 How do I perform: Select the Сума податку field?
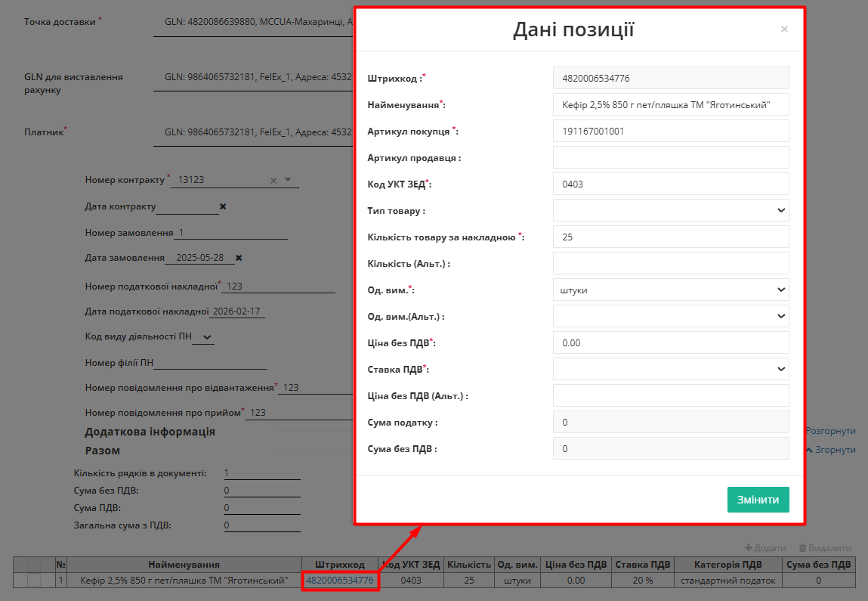coord(671,422)
